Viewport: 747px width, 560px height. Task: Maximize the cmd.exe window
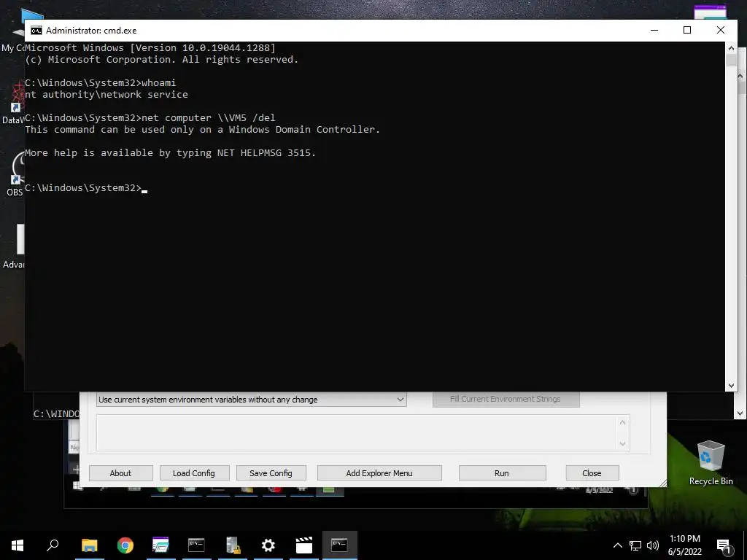687,30
